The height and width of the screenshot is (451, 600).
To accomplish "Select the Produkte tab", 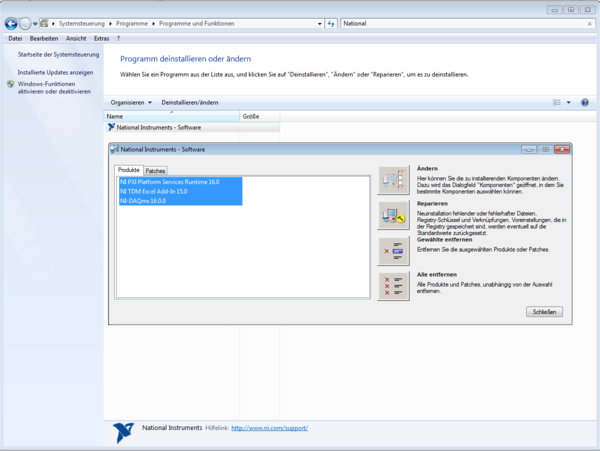I will tap(129, 170).
